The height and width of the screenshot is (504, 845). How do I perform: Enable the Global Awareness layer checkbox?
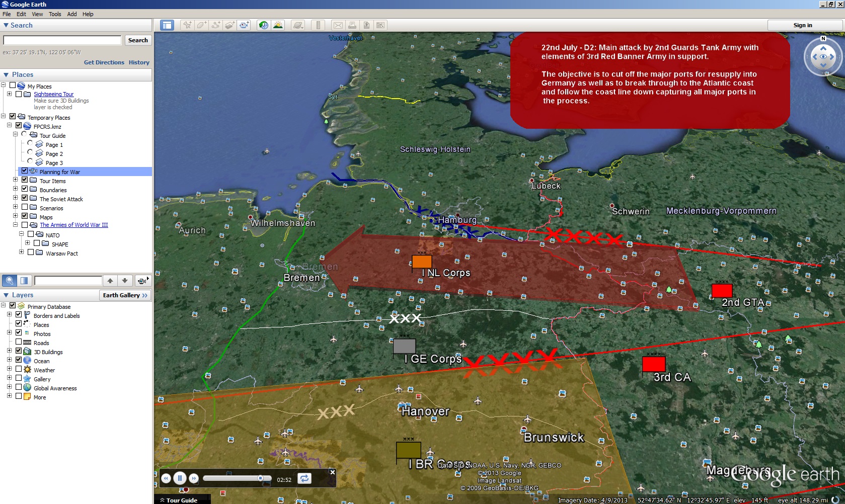(19, 387)
